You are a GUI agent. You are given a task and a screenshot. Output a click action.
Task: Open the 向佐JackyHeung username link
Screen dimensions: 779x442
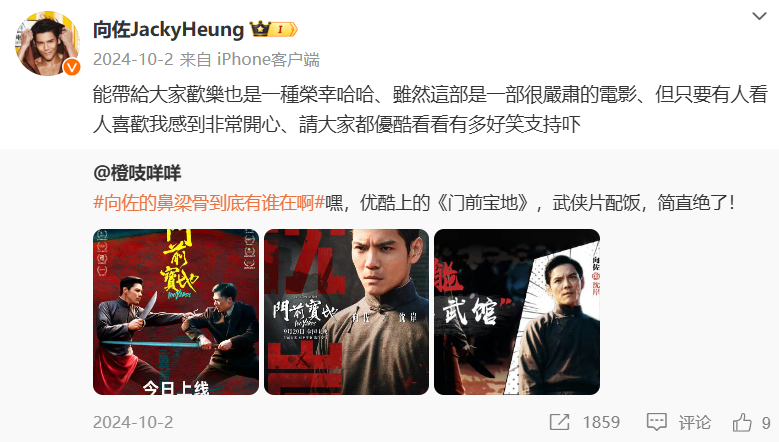[168, 30]
